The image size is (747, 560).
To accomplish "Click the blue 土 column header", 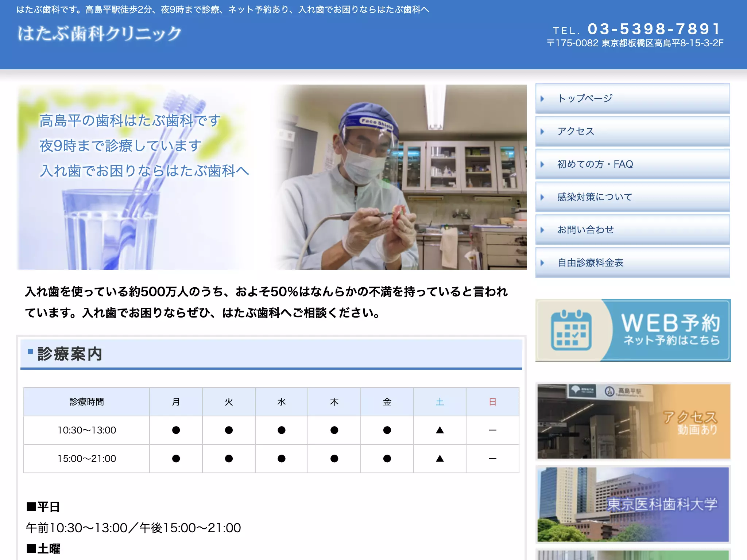I will click(440, 402).
